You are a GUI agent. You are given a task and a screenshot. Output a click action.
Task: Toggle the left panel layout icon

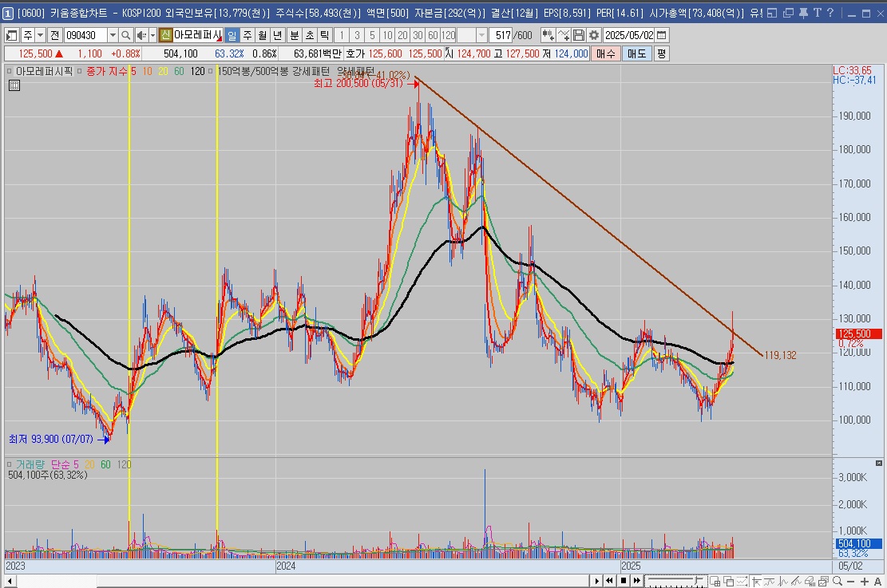point(11,35)
